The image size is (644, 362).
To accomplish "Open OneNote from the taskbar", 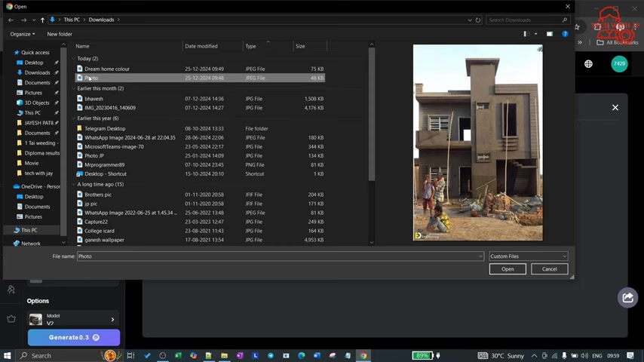I will tap(240, 355).
